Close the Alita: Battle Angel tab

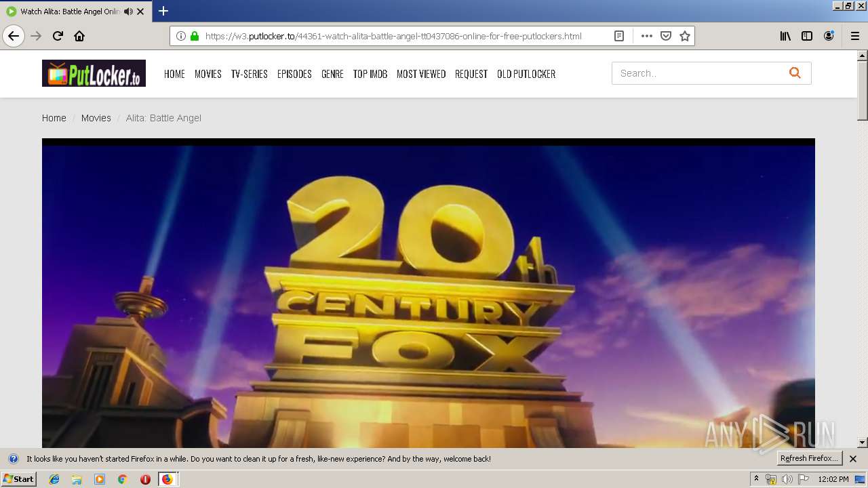140,12
